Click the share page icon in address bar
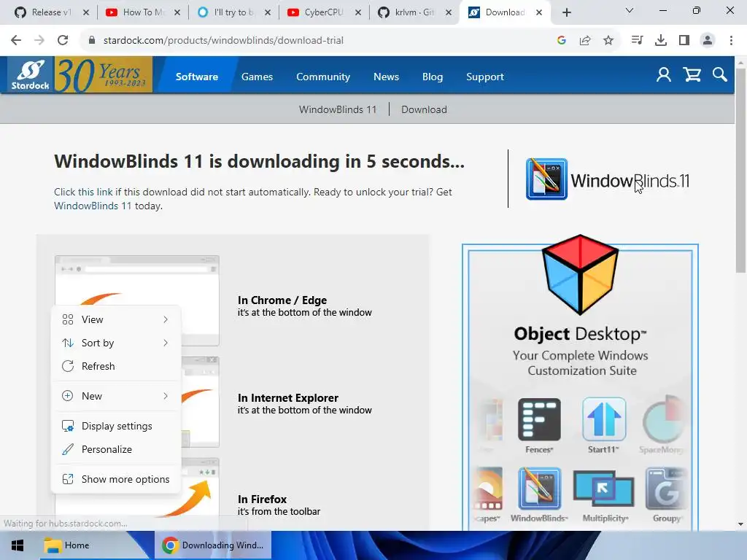 [x=585, y=41]
